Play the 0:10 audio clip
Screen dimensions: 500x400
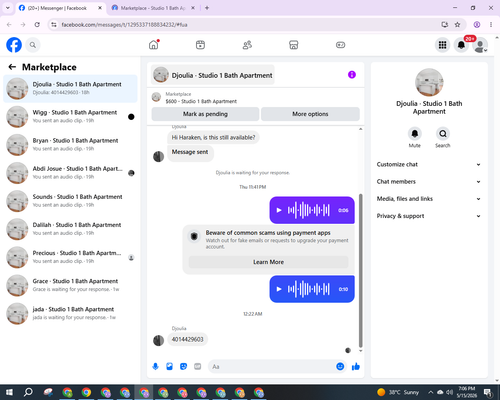[279, 289]
